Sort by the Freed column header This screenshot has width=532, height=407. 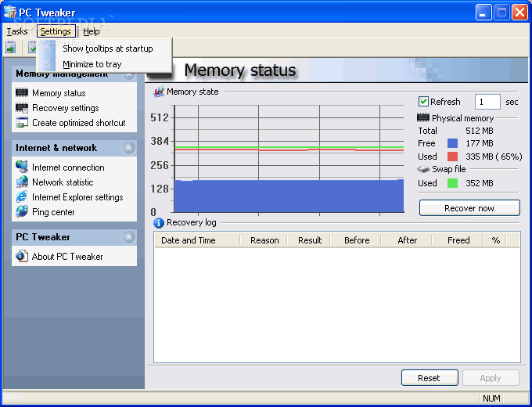tap(458, 240)
